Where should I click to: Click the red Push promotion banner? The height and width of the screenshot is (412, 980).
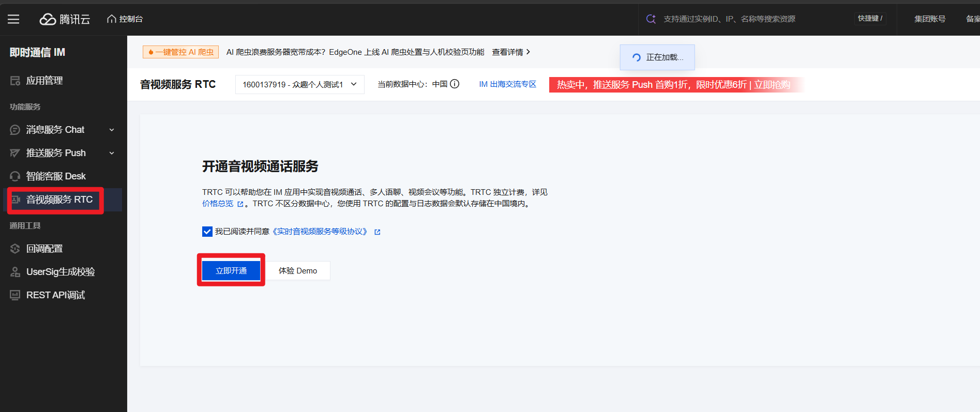tap(676, 84)
